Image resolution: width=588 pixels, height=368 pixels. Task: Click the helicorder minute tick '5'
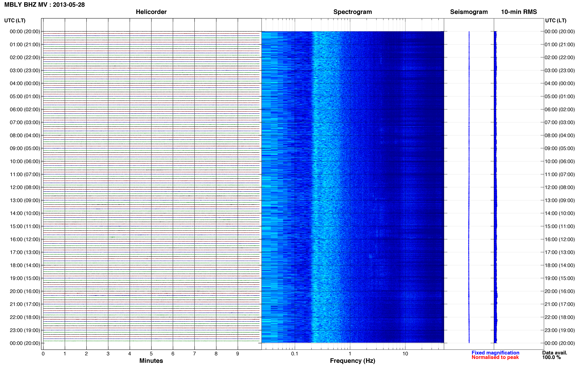click(x=151, y=354)
